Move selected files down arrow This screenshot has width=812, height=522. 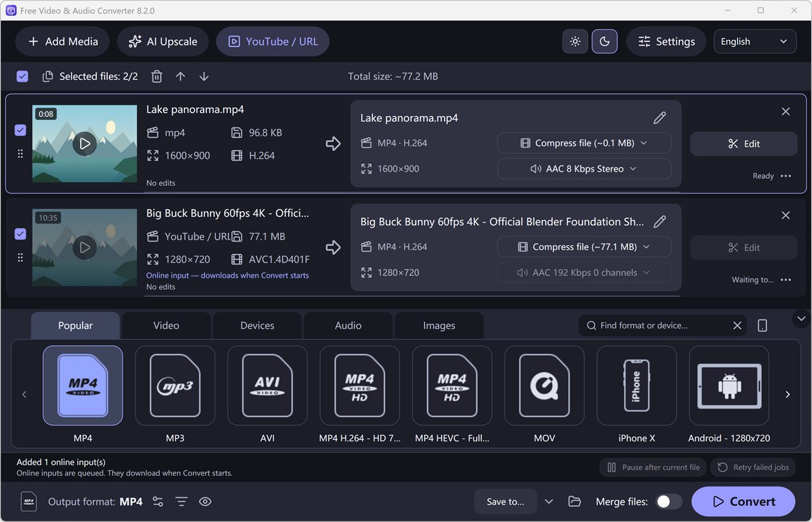[204, 76]
